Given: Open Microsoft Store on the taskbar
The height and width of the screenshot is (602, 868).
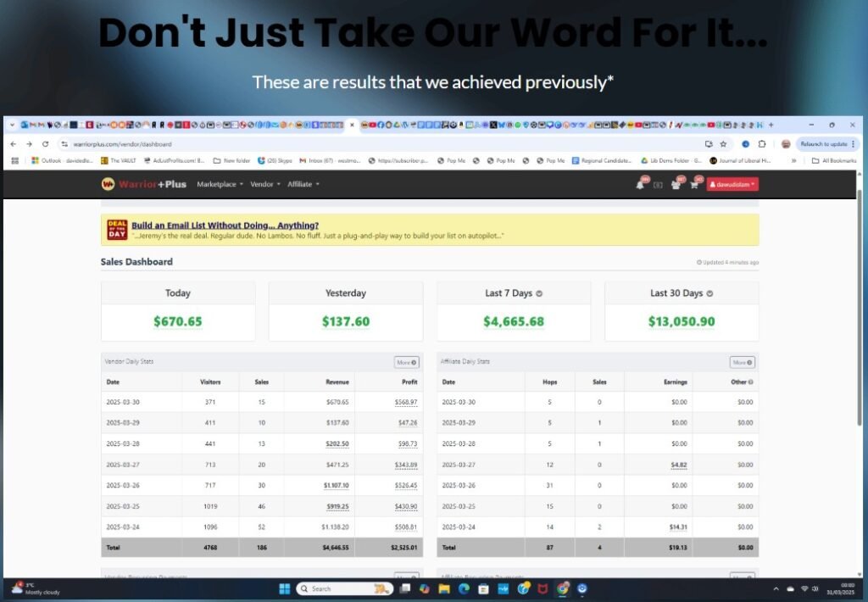Looking at the screenshot, I should [484, 588].
